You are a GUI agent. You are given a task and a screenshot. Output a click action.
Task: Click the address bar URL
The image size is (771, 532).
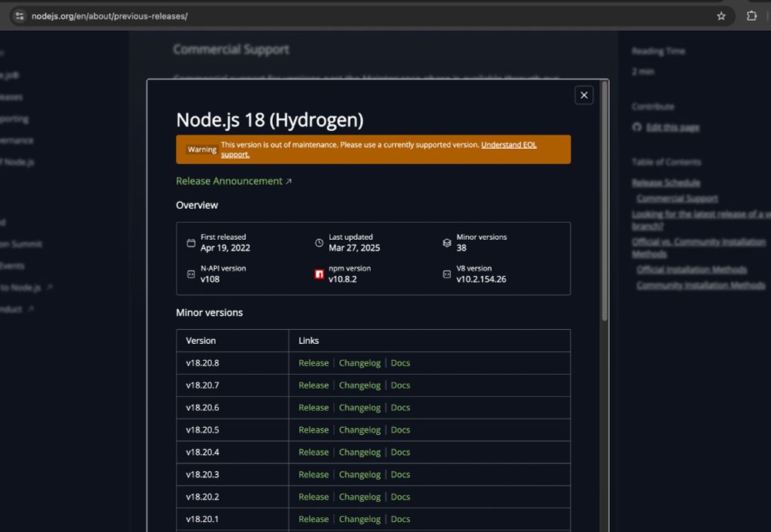109,16
